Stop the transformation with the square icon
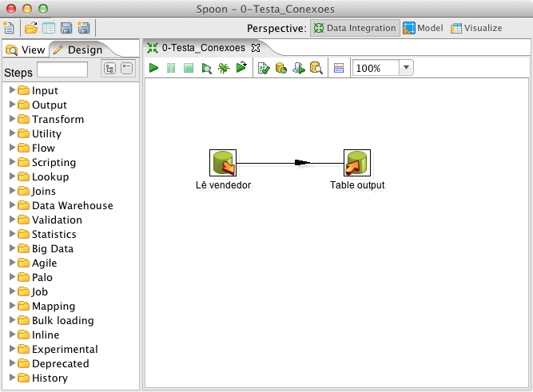Viewport: 533px width, 392px height. [189, 68]
